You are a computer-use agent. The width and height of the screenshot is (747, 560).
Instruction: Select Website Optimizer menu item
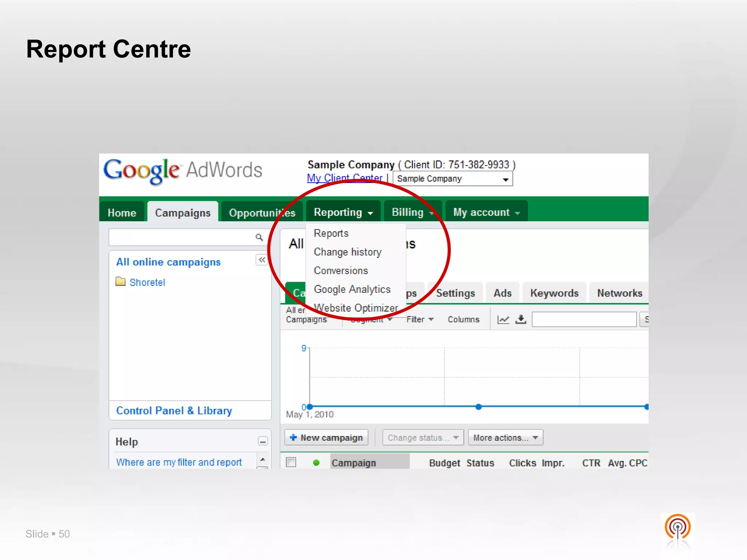tap(356, 308)
